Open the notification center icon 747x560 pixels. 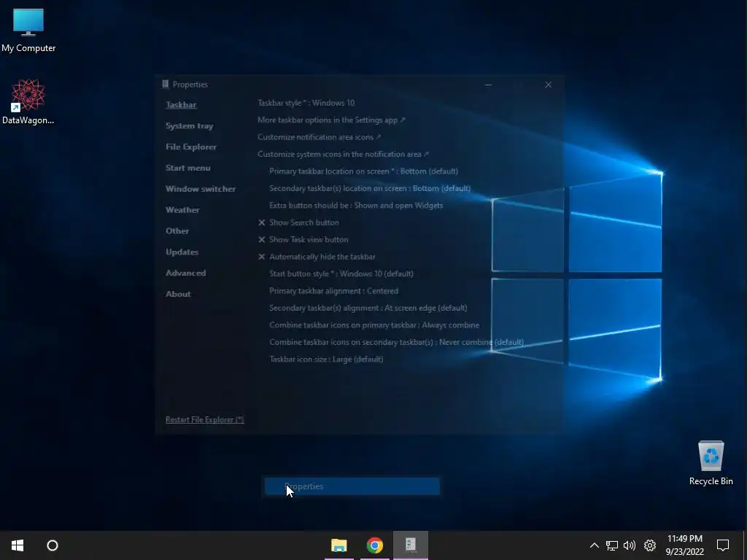(x=723, y=545)
